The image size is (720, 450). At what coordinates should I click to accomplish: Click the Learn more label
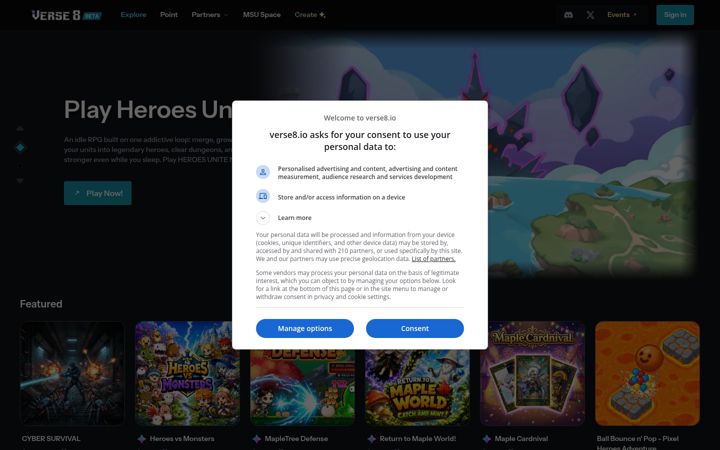coord(294,218)
